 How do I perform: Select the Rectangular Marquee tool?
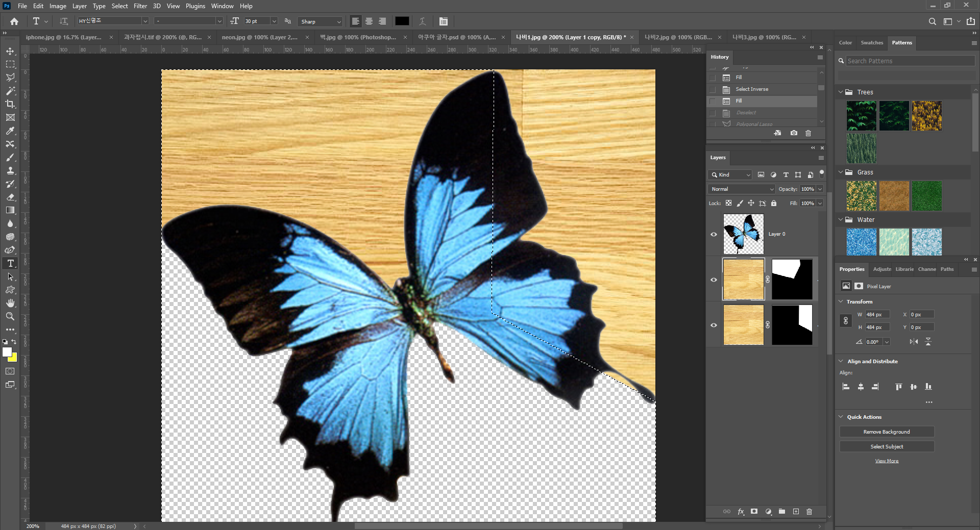pos(10,64)
